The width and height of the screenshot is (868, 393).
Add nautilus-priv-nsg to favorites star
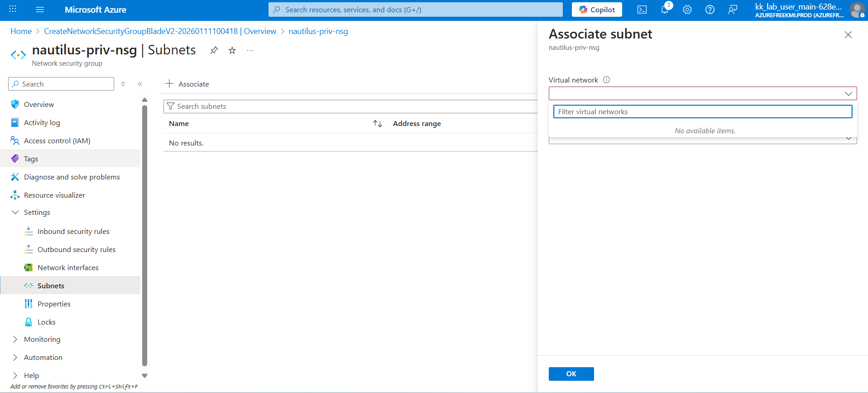pyautogui.click(x=232, y=50)
